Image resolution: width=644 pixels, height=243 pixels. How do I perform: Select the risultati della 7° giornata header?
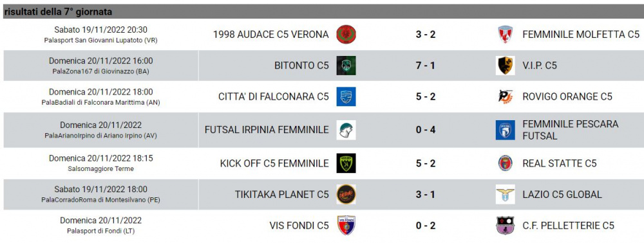pos(58,12)
